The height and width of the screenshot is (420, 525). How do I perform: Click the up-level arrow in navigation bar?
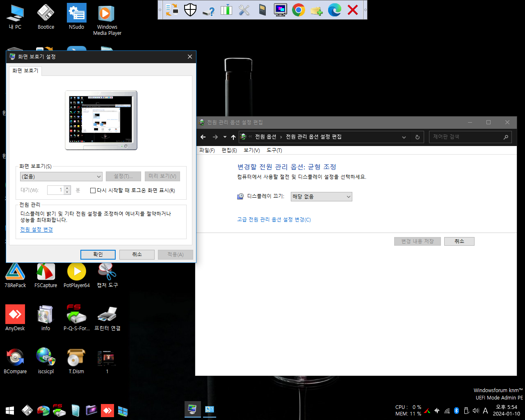(233, 137)
